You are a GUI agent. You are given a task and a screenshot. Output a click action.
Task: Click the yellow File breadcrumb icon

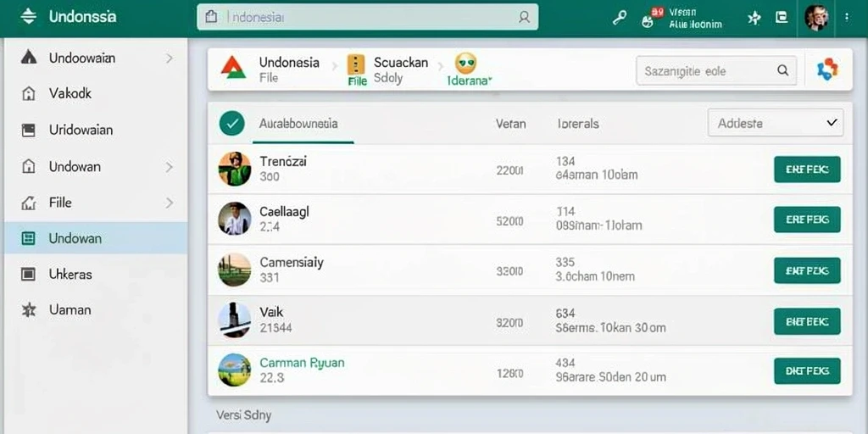coord(356,64)
